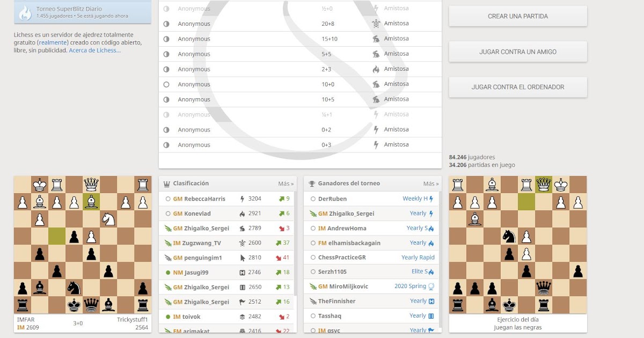Image resolution: width=644 pixels, height=338 pixels.
Task: Click JUGAR CONTRA EL ORDENADOR
Action: [517, 87]
